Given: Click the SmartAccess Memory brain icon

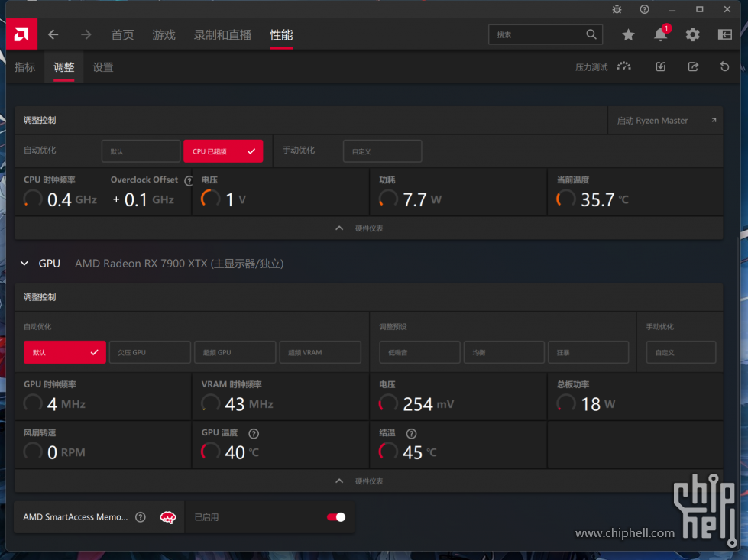Looking at the screenshot, I should click(168, 517).
